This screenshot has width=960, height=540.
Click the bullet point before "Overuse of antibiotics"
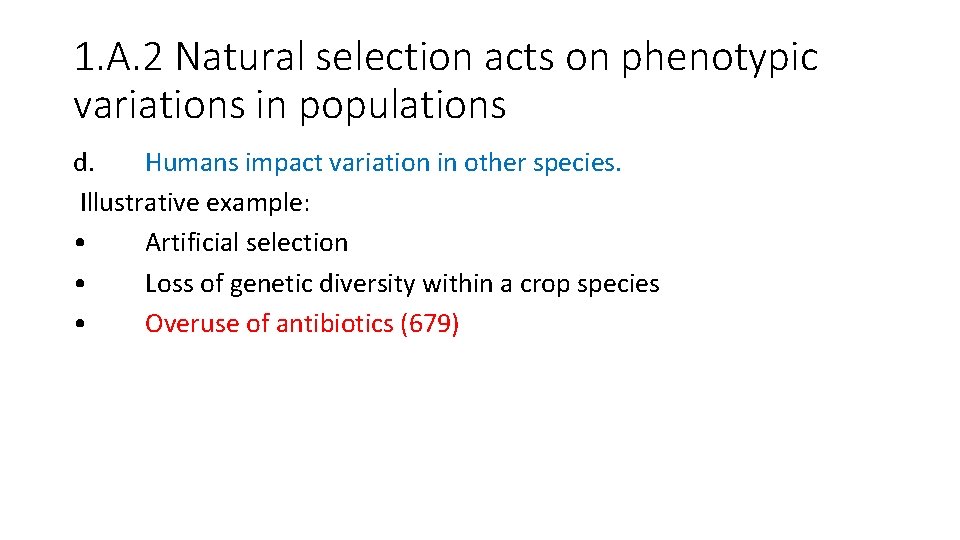(x=78, y=324)
